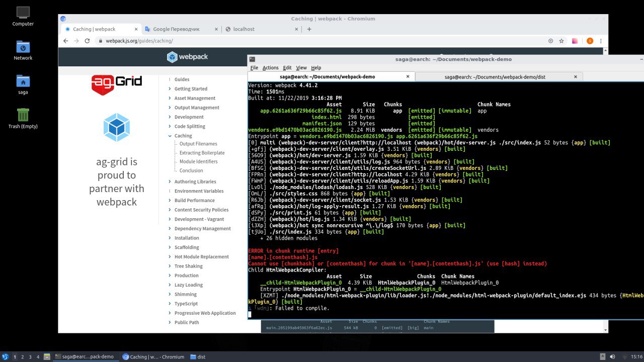Open the orange profile avatar in Chromium

pos(590,41)
